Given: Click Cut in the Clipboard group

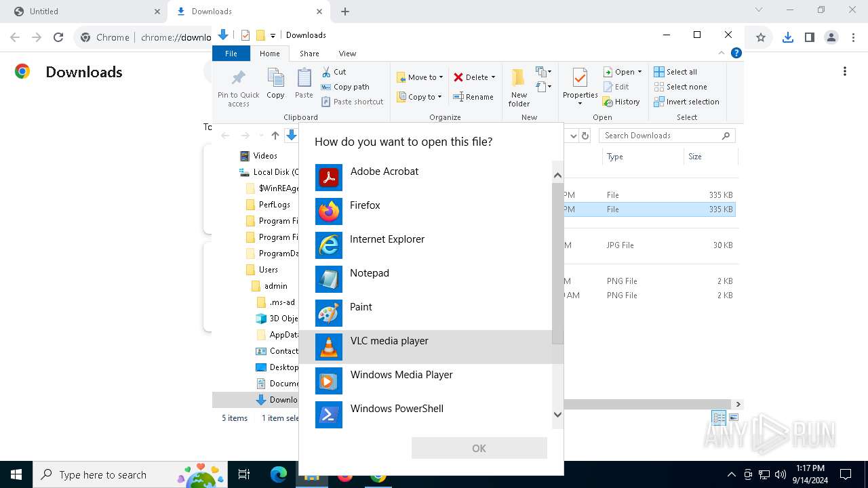Looking at the screenshot, I should (x=334, y=72).
